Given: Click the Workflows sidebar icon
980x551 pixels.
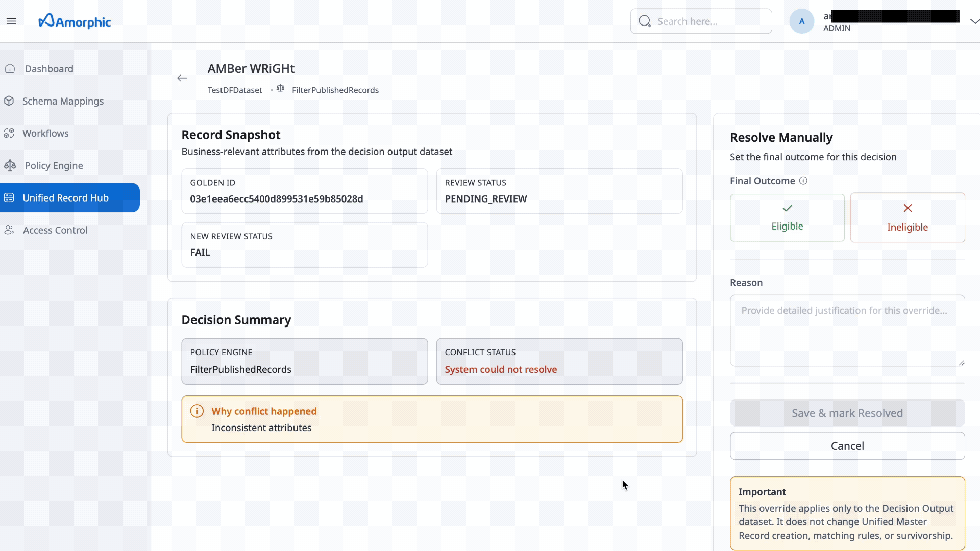Looking at the screenshot, I should pyautogui.click(x=10, y=133).
